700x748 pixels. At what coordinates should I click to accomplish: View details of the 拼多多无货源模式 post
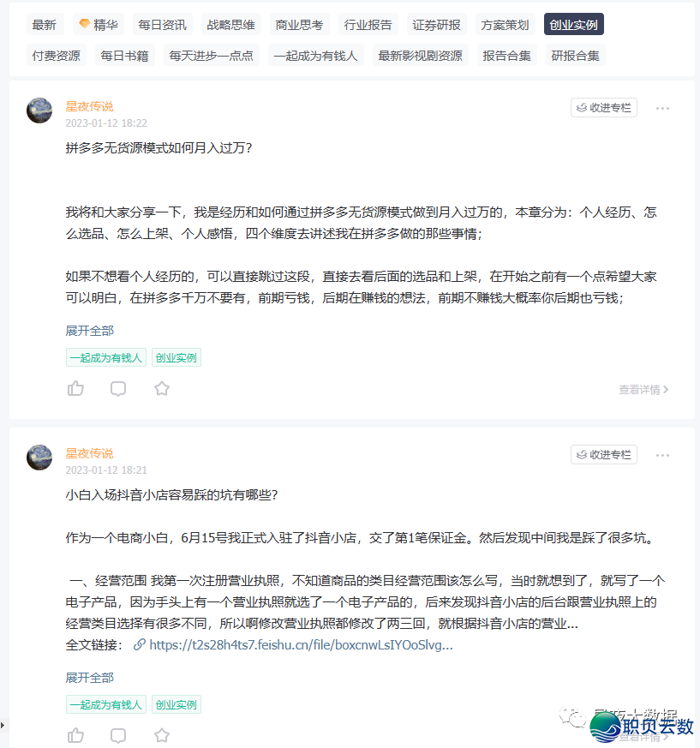(643, 390)
